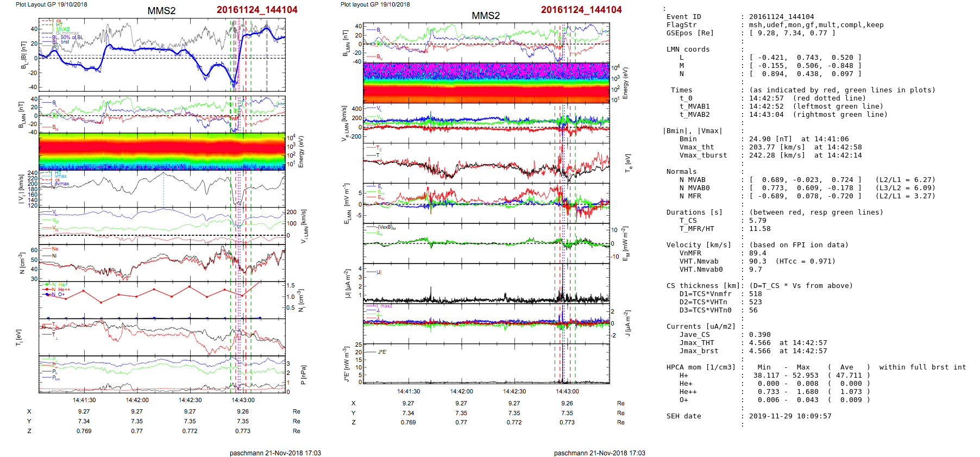980x457 pixels.
Task: Click the T_CS duration value 5.79
Action: click(757, 221)
